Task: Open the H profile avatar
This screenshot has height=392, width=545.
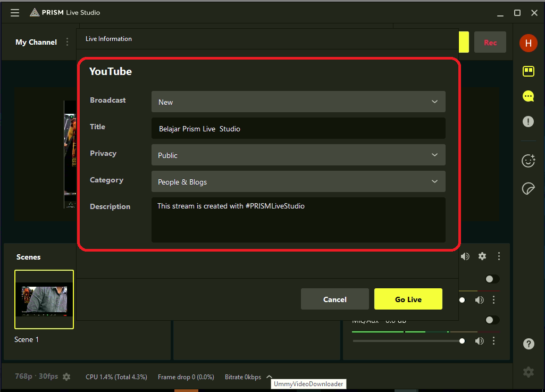Action: click(x=529, y=43)
